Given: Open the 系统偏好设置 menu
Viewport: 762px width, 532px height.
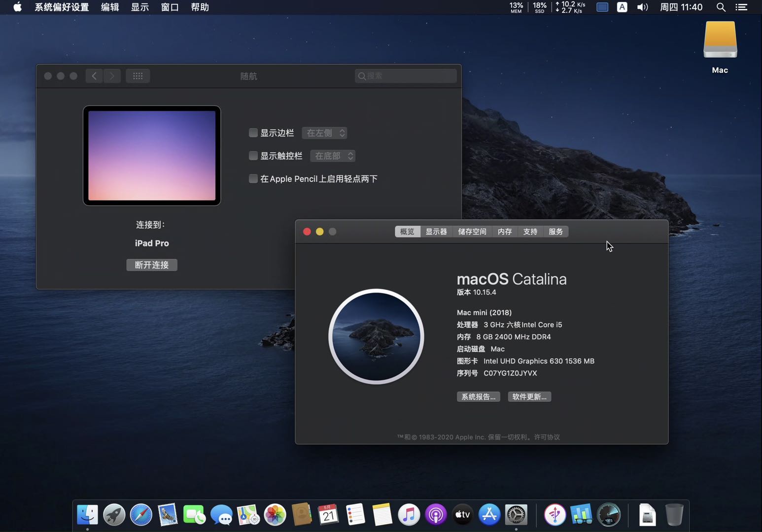Looking at the screenshot, I should point(62,7).
